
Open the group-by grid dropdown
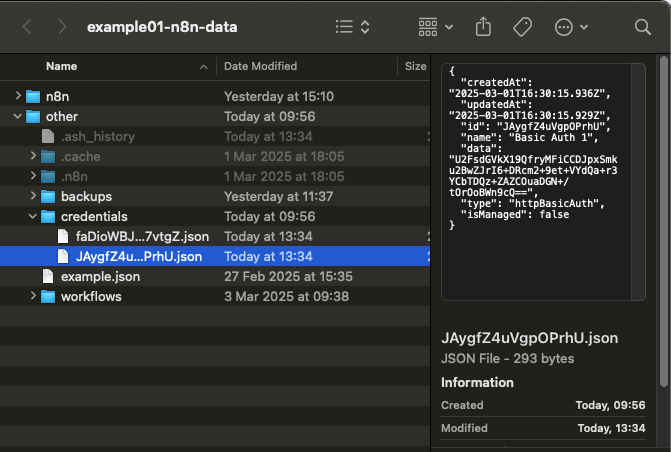tap(435, 27)
